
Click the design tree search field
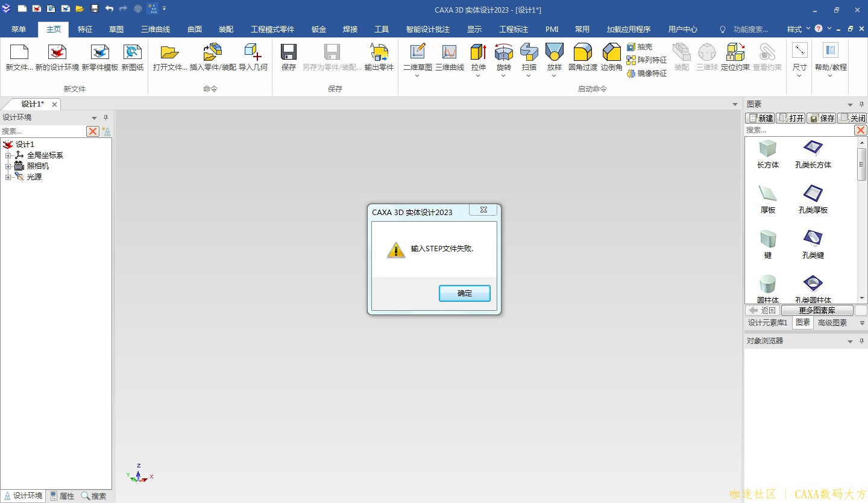tap(43, 131)
